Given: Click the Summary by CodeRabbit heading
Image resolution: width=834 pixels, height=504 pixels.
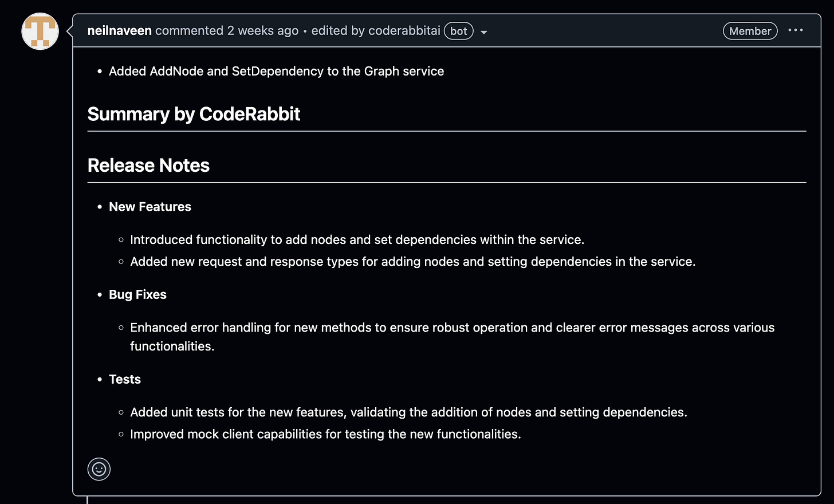Looking at the screenshot, I should coord(194,114).
